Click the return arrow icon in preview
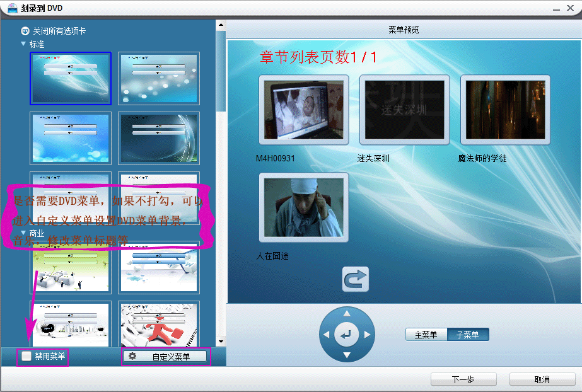 [x=355, y=279]
